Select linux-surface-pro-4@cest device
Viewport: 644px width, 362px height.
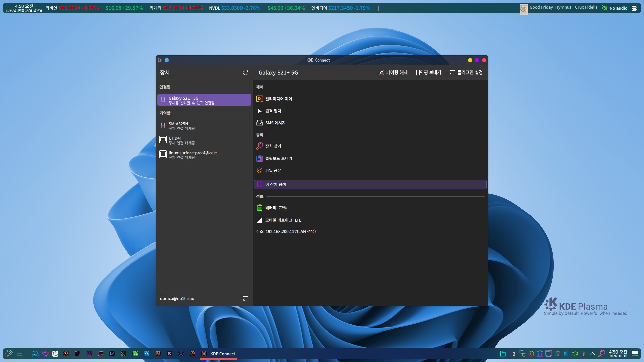tap(204, 155)
